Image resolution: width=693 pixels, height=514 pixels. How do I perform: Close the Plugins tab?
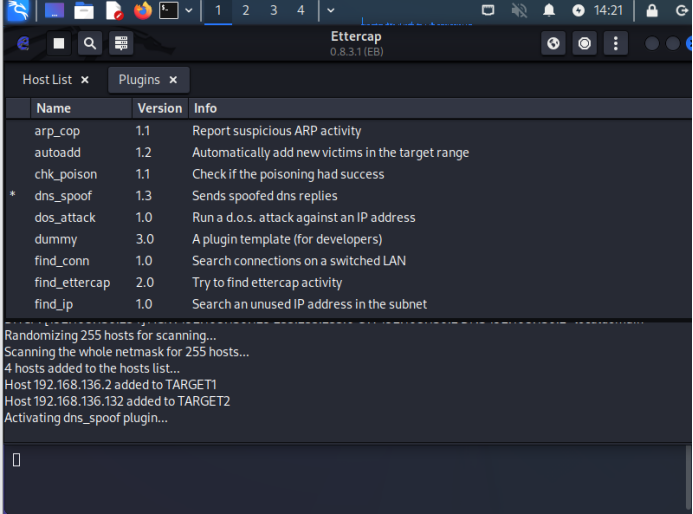click(173, 80)
